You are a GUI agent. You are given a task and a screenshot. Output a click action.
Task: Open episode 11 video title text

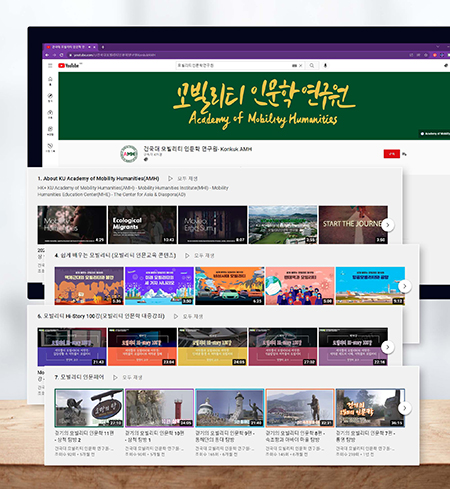click(85, 436)
